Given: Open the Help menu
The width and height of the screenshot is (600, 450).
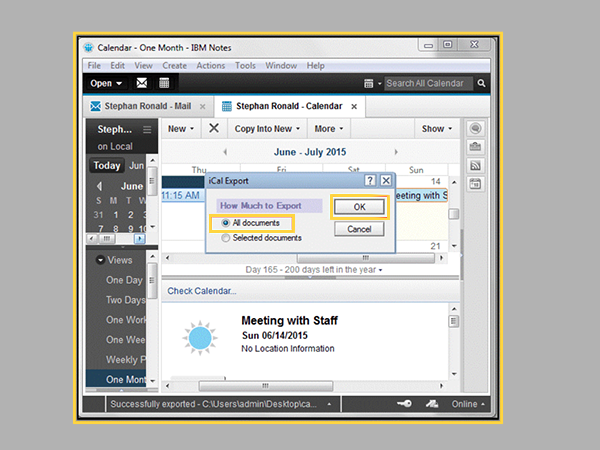Looking at the screenshot, I should (315, 66).
